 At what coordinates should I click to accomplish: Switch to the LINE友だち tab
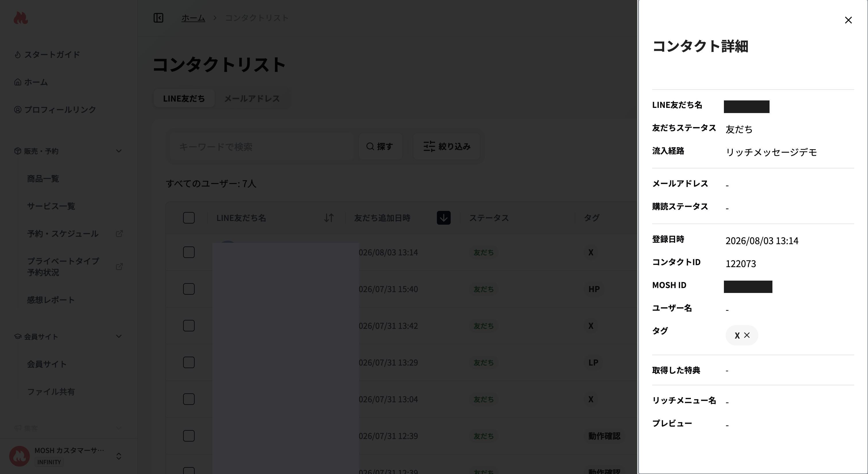[184, 98]
